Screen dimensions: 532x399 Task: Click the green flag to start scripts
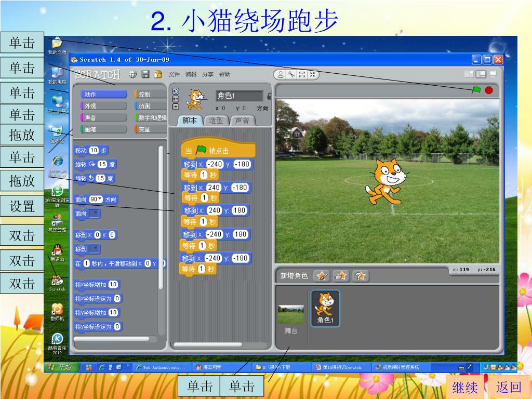476,90
